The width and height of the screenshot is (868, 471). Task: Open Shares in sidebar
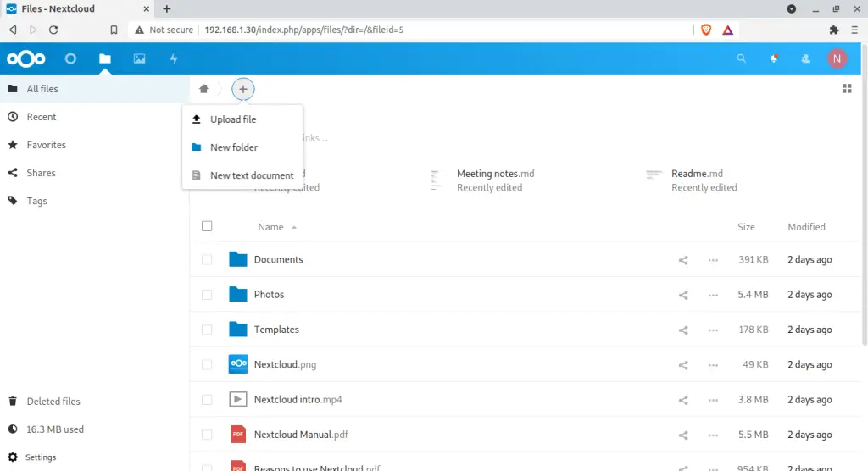[95, 173]
